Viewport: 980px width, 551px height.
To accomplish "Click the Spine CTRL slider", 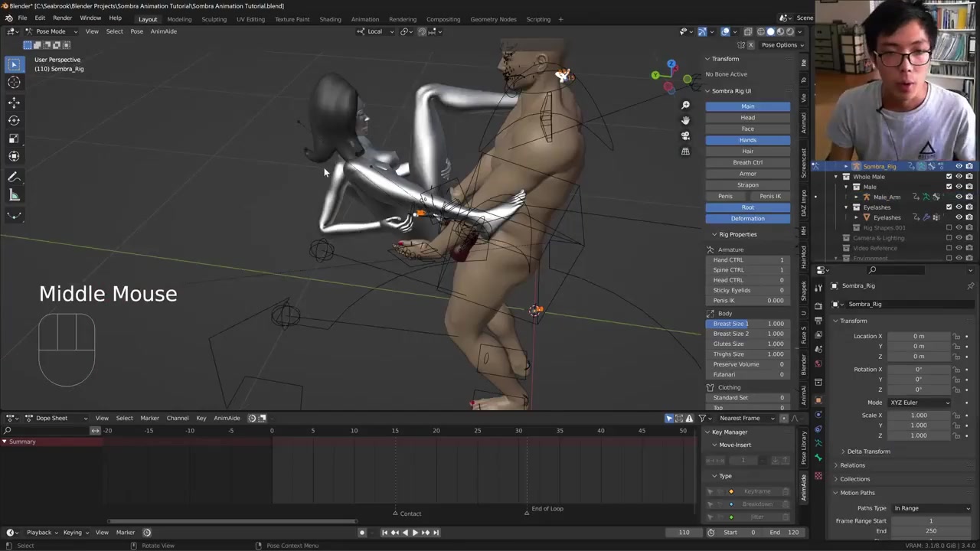I will tap(747, 270).
